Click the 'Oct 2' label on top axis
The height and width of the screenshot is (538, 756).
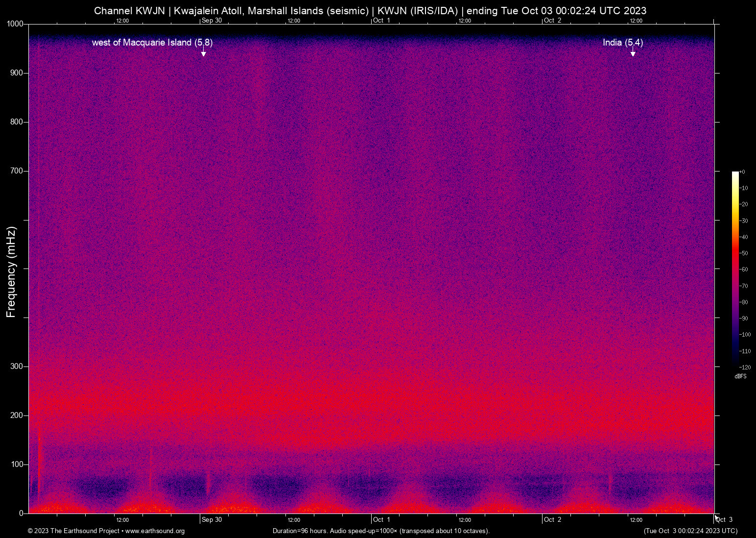[552, 21]
